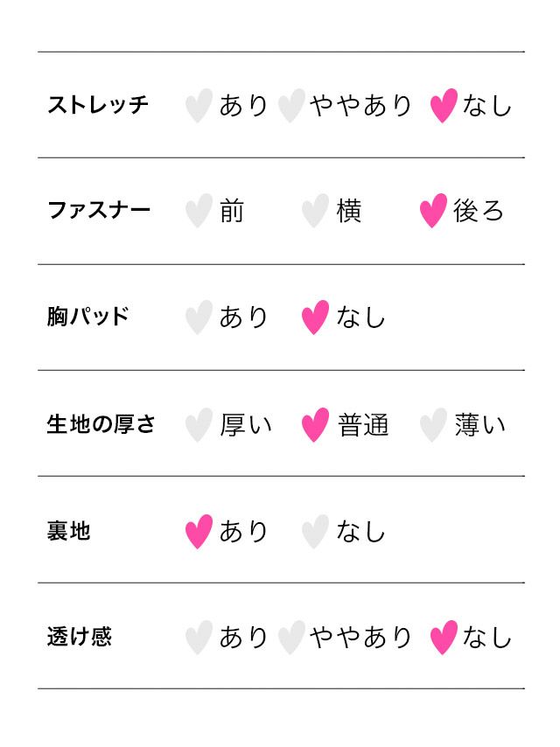Viewport: 560px width, 747px height.
Task: Click the gray heart beside ファスナー 横
Action: 315,212
